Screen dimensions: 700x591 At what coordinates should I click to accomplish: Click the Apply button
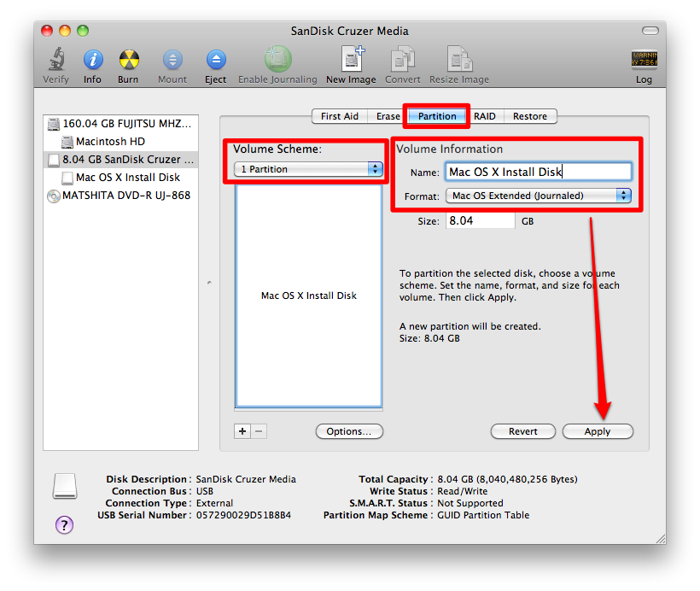pyautogui.click(x=598, y=431)
